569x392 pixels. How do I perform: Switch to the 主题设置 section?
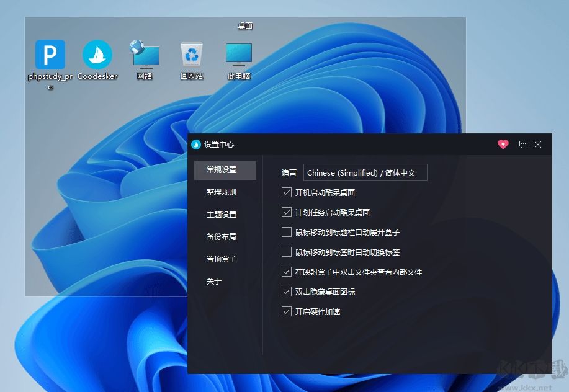pyautogui.click(x=220, y=214)
